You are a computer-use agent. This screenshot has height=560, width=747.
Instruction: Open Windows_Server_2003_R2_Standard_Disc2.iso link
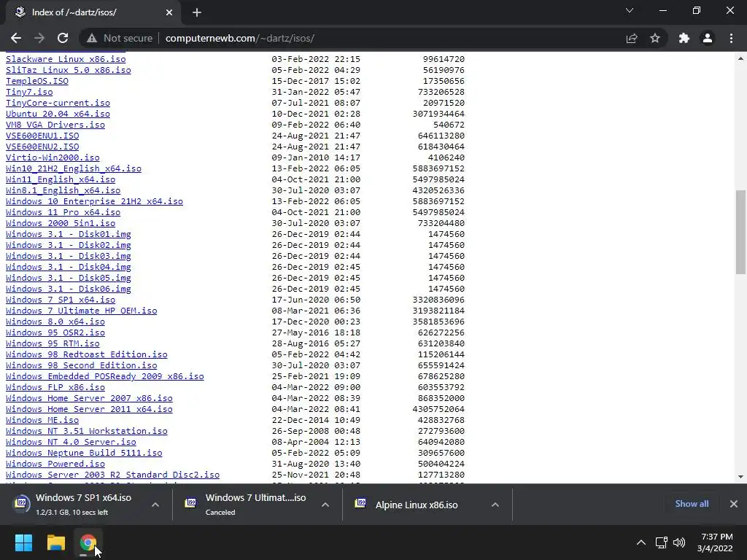112,475
